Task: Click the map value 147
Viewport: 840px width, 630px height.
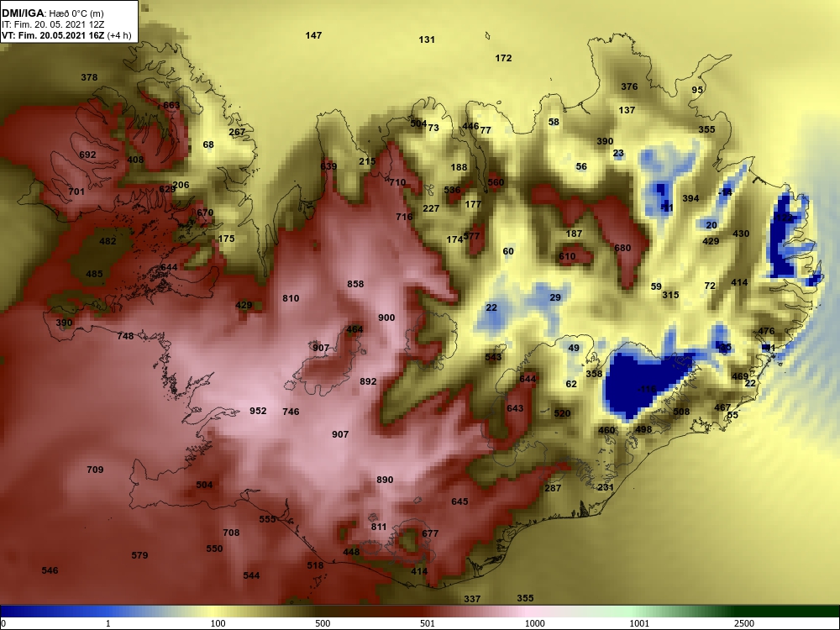Action: 313,35
